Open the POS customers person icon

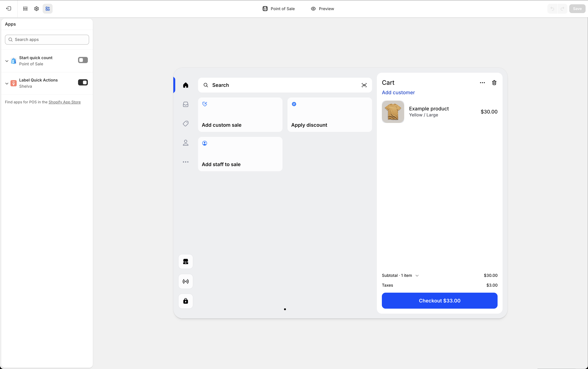click(186, 143)
